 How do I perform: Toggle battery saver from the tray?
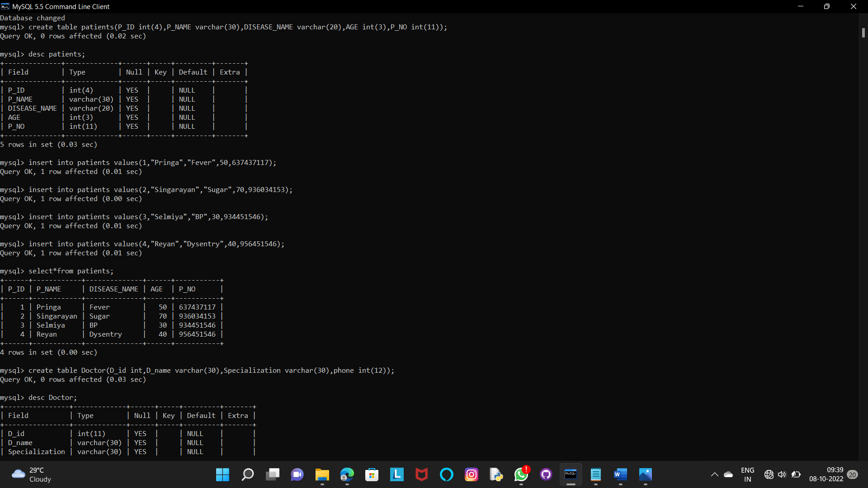tap(796, 475)
